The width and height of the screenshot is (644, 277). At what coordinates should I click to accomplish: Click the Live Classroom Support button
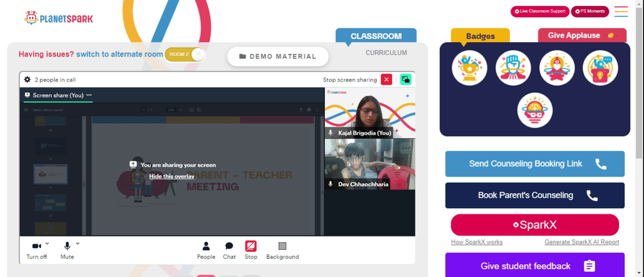pos(540,12)
